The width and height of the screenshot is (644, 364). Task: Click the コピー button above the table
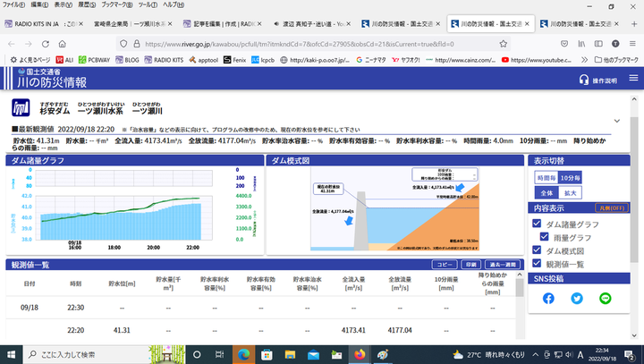[x=444, y=265]
